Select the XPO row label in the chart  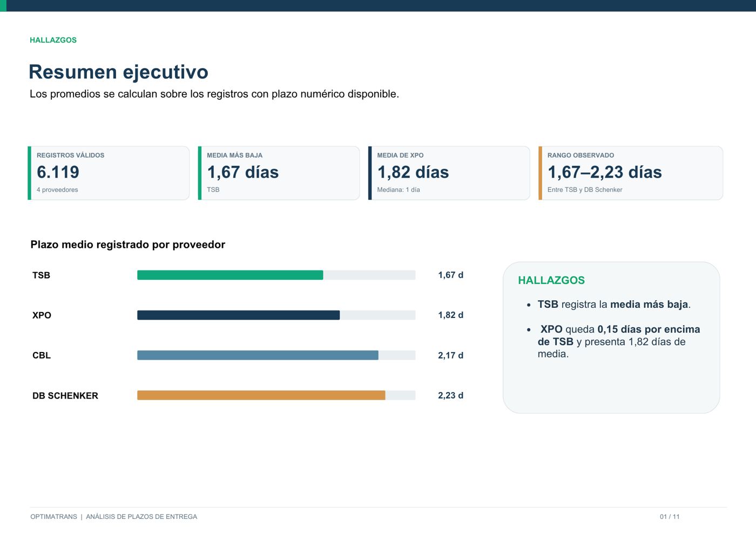(x=42, y=315)
